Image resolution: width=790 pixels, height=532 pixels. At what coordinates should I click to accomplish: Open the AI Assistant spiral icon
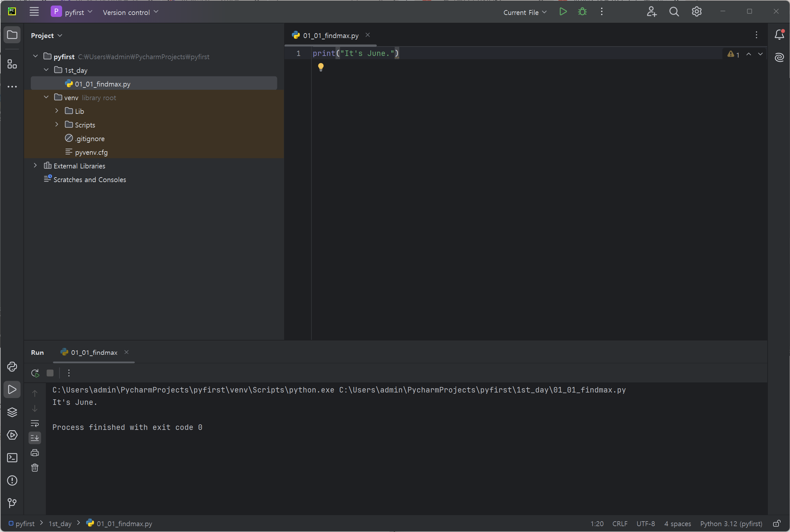coord(780,57)
